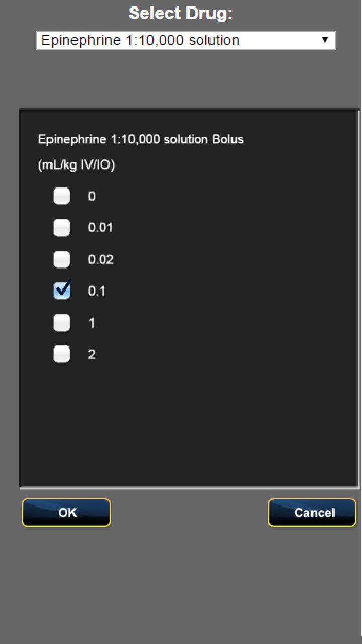Click the 0.01 dose label text
Screen dimensions: 362x644
101,228
